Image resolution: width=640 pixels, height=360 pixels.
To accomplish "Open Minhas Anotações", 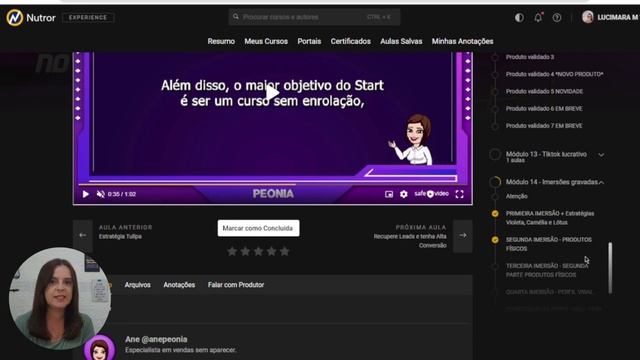I will pos(462,41).
